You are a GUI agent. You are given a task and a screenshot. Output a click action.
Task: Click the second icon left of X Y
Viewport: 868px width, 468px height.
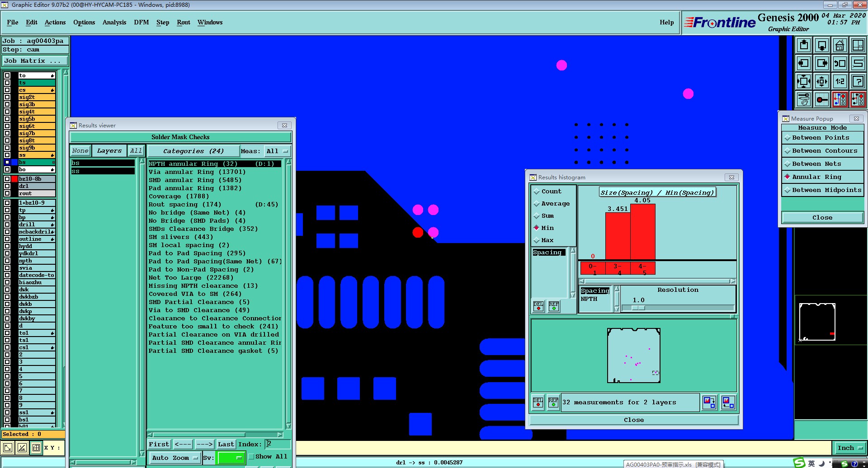[x=22, y=448]
